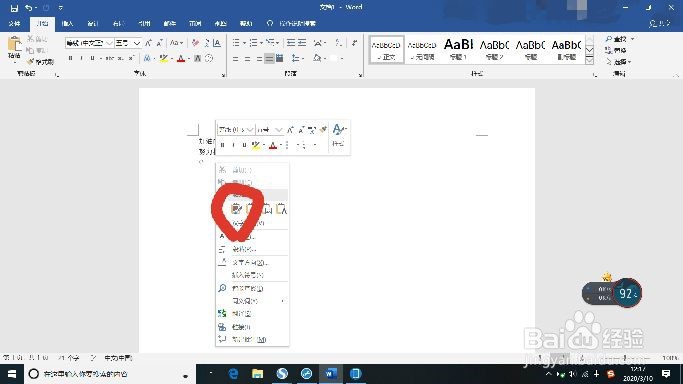The width and height of the screenshot is (683, 384).
Task: Choose the first paste option icon in context menu
Action: [236, 209]
